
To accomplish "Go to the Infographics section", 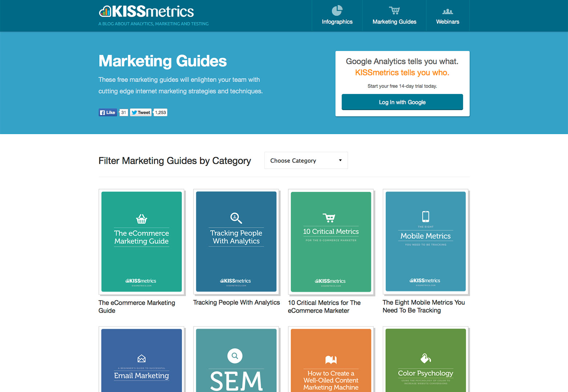I will coord(337,16).
